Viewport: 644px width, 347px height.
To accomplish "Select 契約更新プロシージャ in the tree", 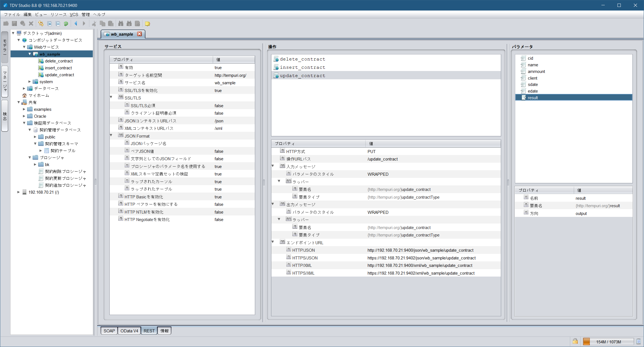I will pos(66,178).
